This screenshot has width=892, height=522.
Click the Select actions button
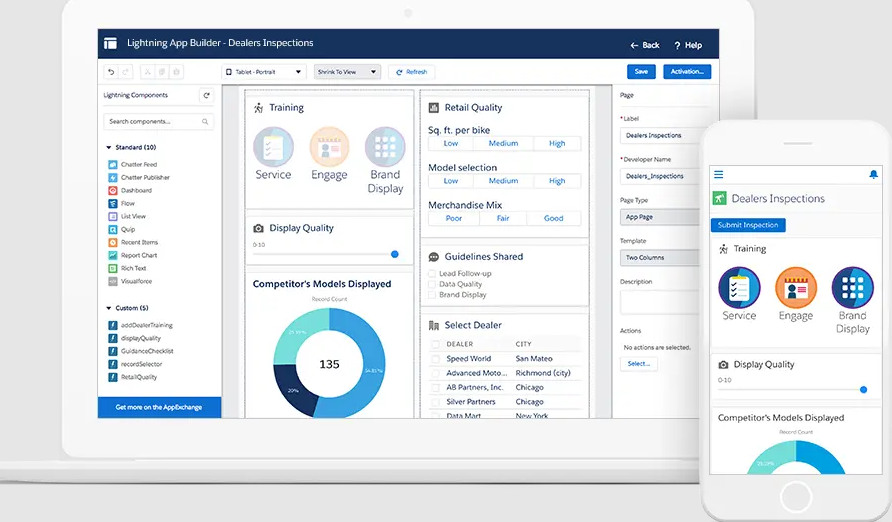coord(638,364)
